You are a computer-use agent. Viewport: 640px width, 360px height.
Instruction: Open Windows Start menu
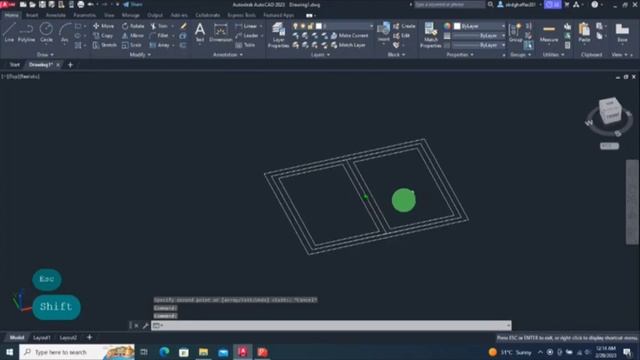click(9, 352)
